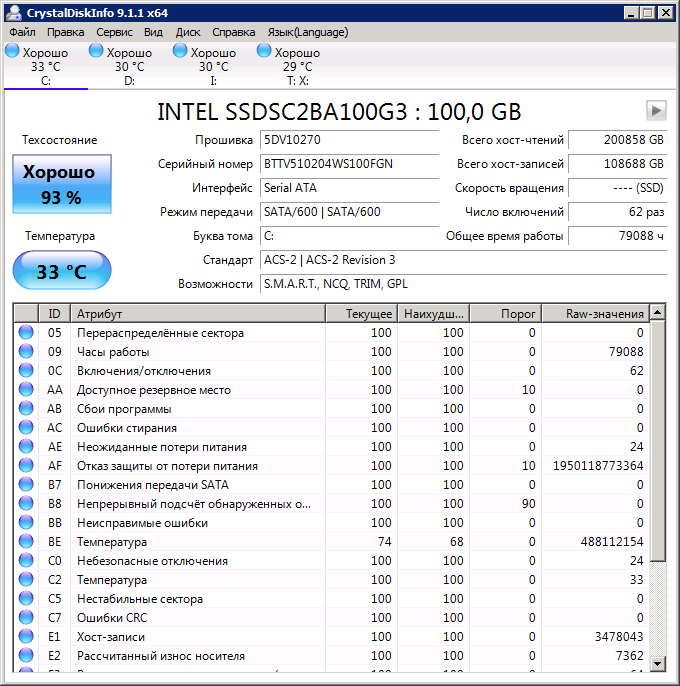Select the Перераспределённые сектора attribute name
Image resolution: width=680 pixels, height=686 pixels.
pos(160,333)
